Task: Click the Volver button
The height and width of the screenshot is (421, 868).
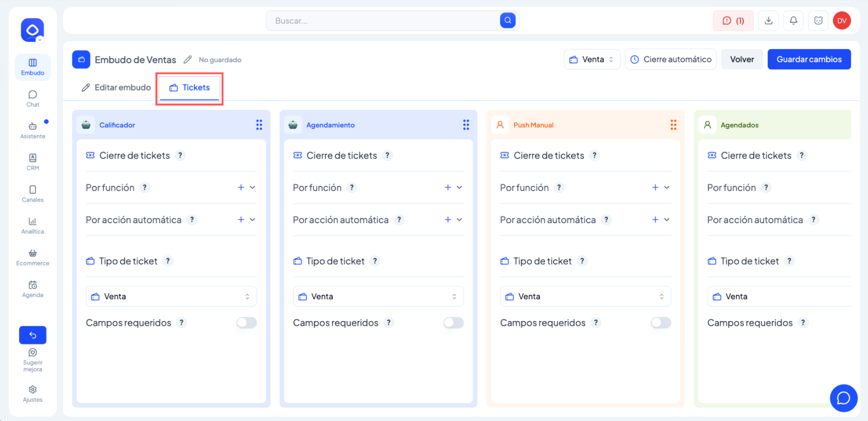Action: pos(742,60)
